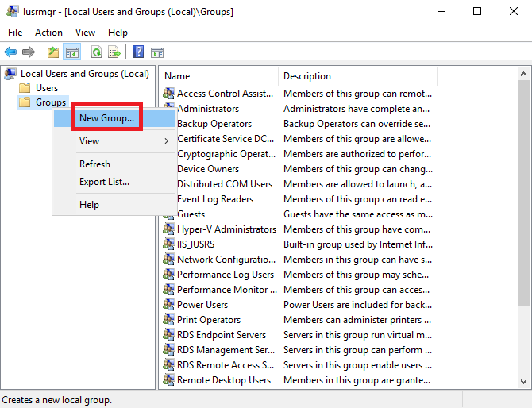Open the Action menu in menu bar
Viewport: 532px width, 408px height.
click(x=48, y=33)
